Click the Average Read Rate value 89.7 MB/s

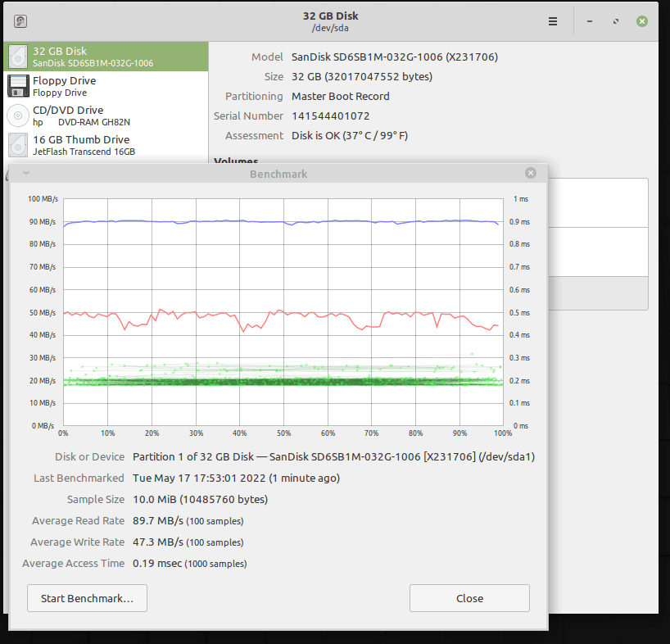(x=188, y=521)
